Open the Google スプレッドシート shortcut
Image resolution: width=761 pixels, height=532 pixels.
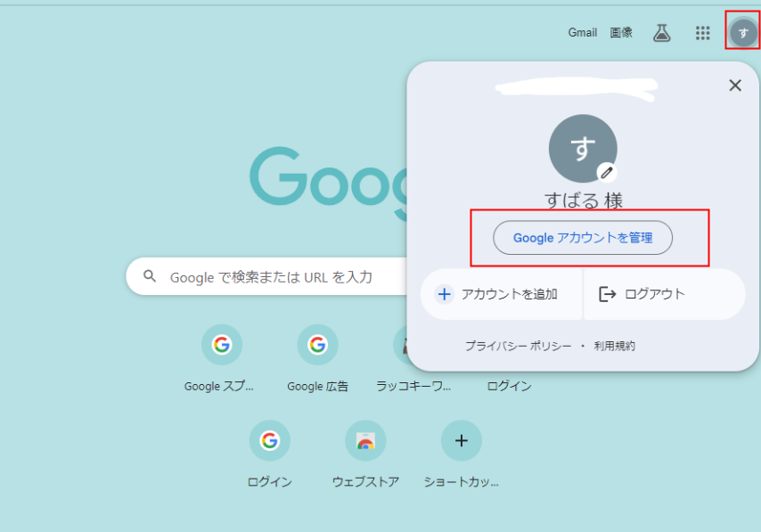point(221,345)
